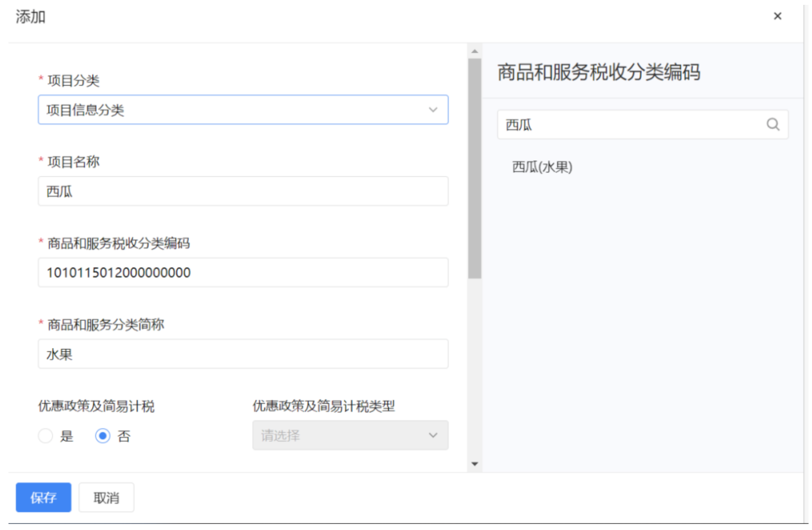Click the tax classification code input

(x=243, y=272)
